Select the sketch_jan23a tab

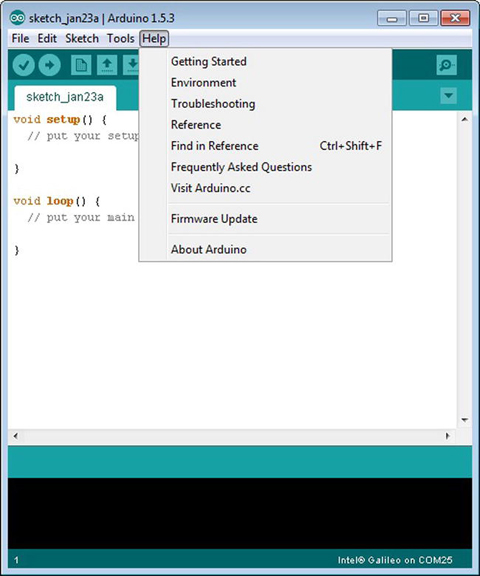(65, 97)
